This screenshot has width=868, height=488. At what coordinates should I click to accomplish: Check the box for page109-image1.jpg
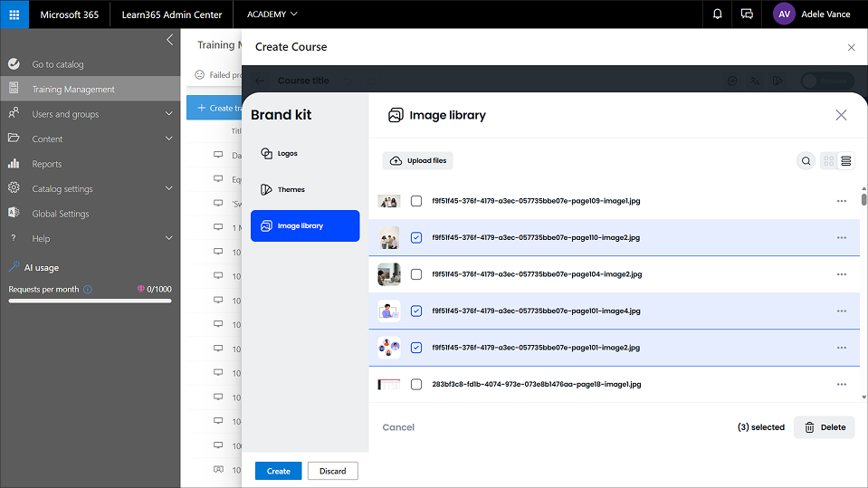[416, 201]
